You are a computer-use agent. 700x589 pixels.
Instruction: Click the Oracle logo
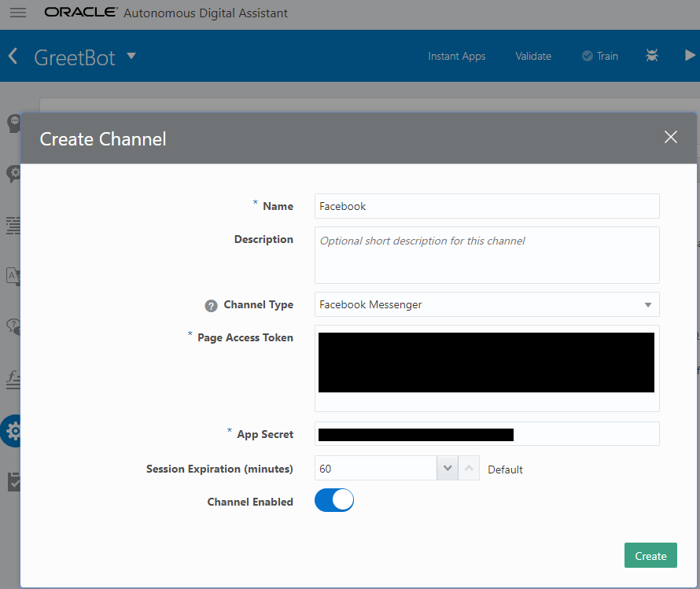coord(81,12)
